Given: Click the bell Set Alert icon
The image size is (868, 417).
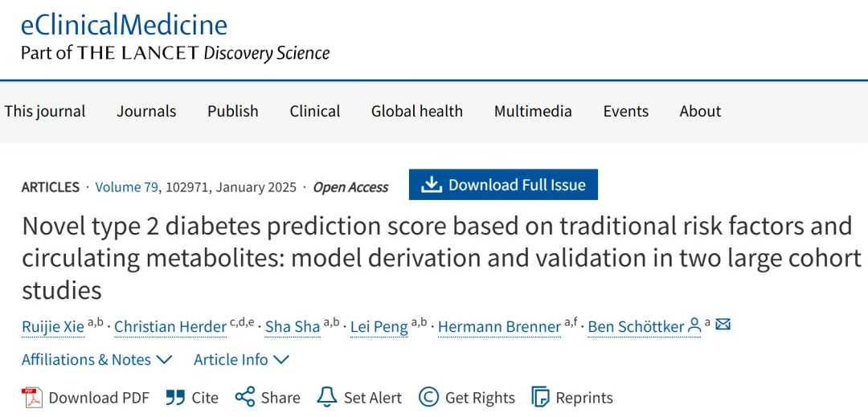Looking at the screenshot, I should click(x=326, y=397).
